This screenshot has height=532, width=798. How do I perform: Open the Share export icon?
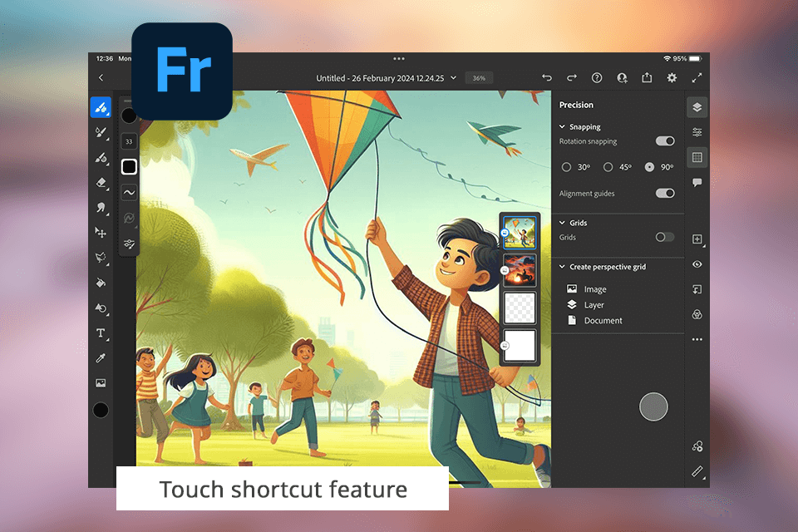tap(647, 77)
